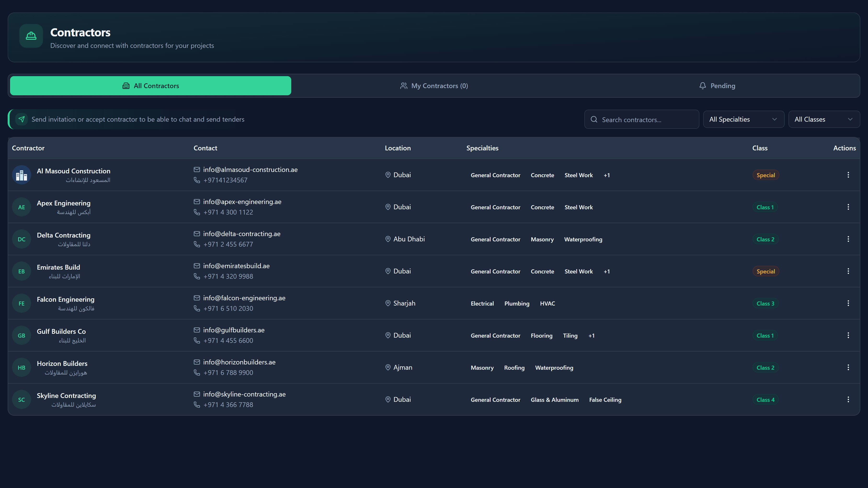Click the AE avatar for Apex Engineering
This screenshot has height=488, width=868.
coord(22,207)
